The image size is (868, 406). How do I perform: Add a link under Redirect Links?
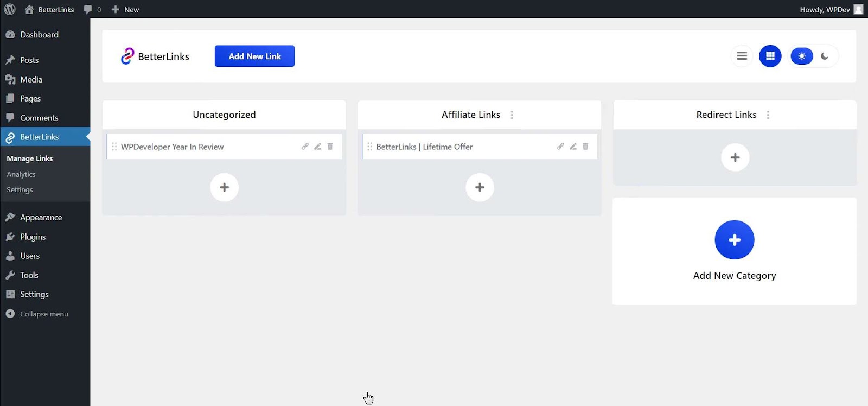(x=735, y=157)
